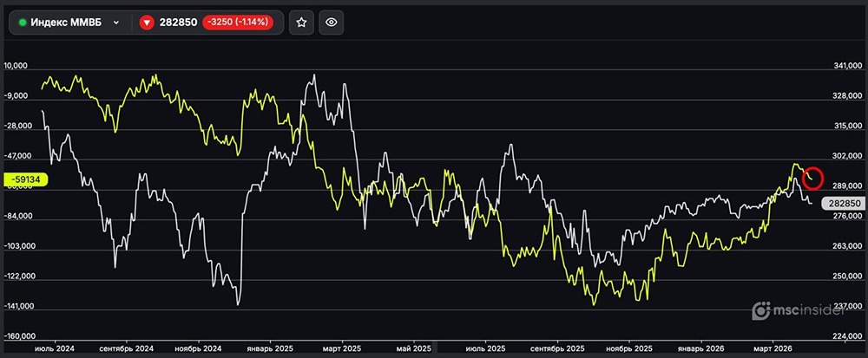This screenshot has width=868, height=358.
Task: Click the -9,000 left axis label
Action: (16, 96)
